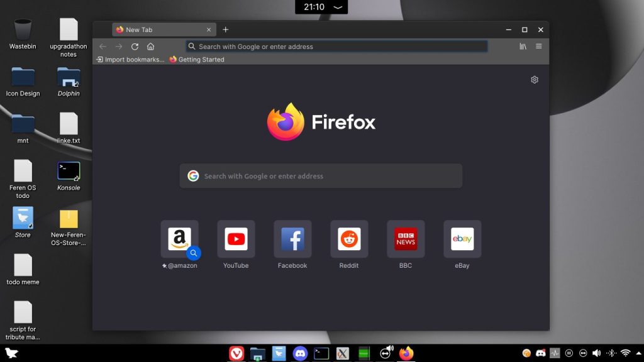Click the Google search box on page

click(321, 176)
